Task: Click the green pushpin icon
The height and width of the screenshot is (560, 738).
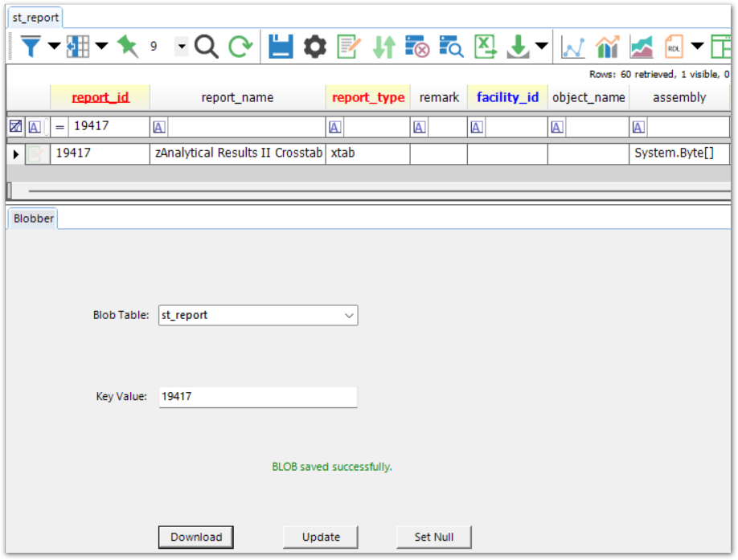Action: (x=127, y=47)
